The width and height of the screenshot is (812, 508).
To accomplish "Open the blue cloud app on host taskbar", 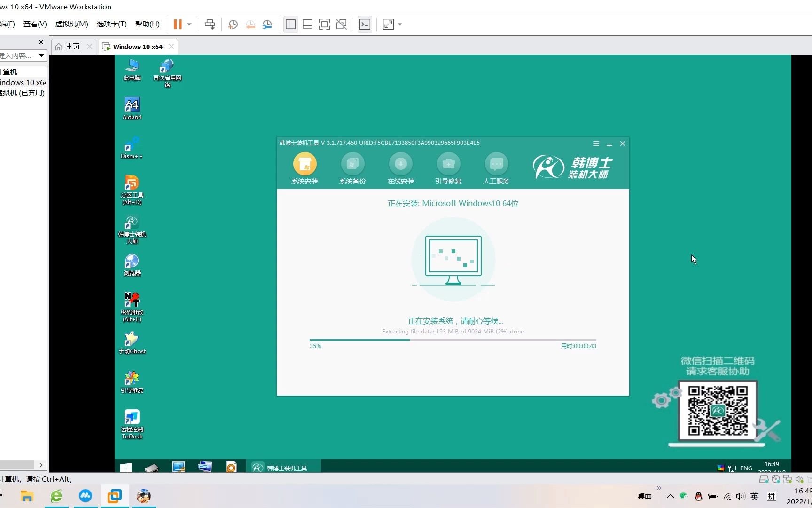I will click(86, 496).
